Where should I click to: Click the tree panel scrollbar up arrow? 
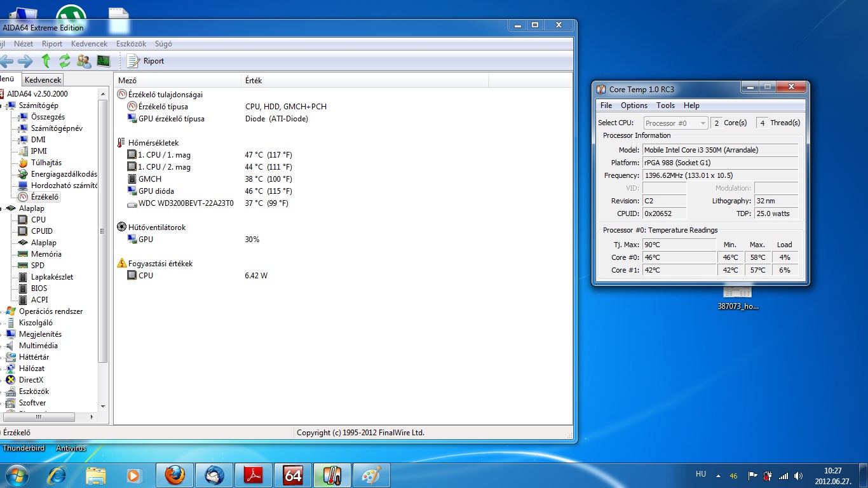point(103,93)
